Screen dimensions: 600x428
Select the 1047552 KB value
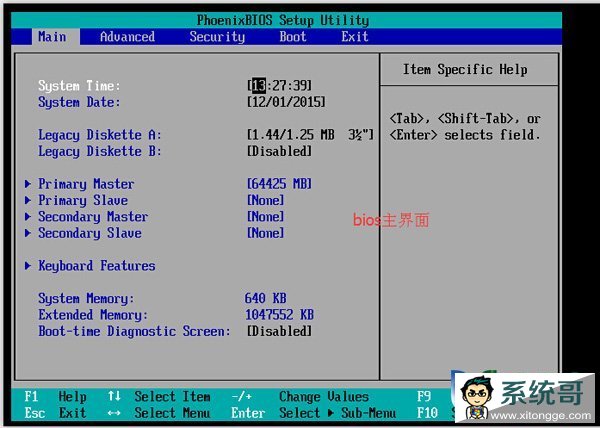(x=279, y=315)
